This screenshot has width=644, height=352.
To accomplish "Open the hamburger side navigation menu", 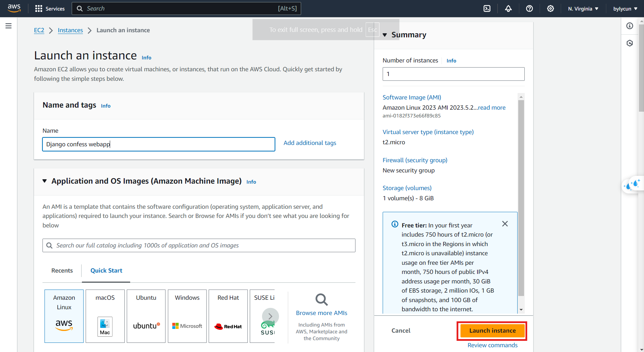I will pos(8,26).
